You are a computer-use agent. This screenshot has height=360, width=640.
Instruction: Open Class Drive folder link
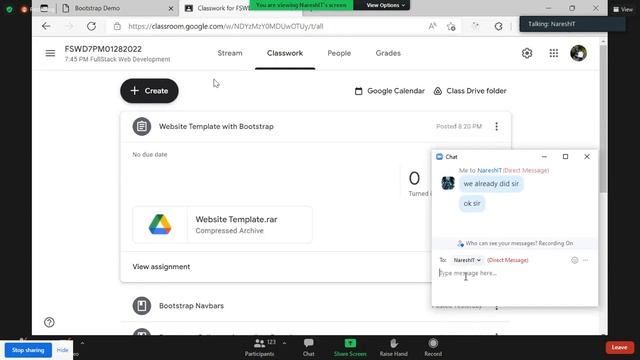pyautogui.click(x=470, y=91)
